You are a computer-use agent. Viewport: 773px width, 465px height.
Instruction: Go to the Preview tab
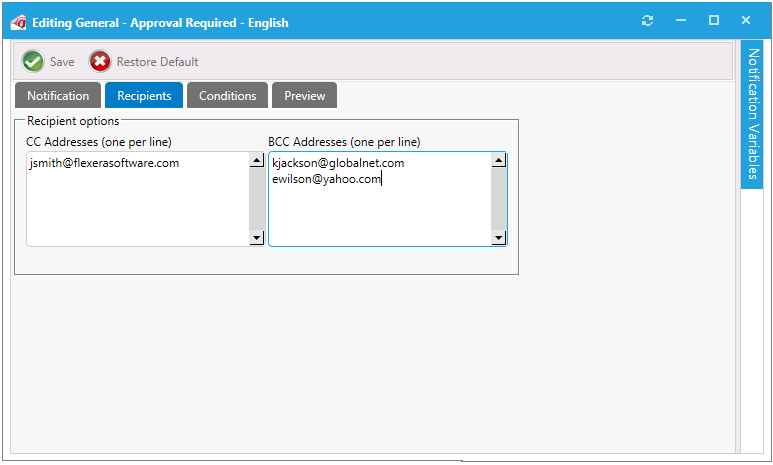[304, 96]
